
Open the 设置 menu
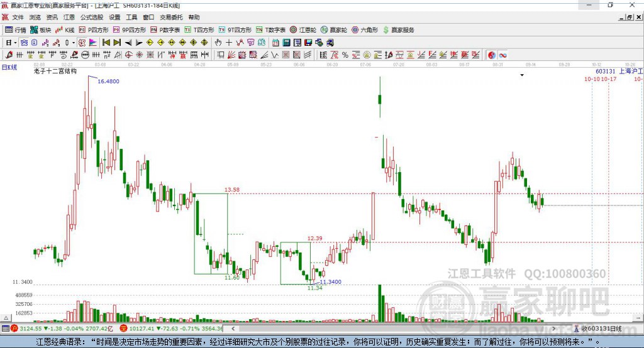coord(114,17)
